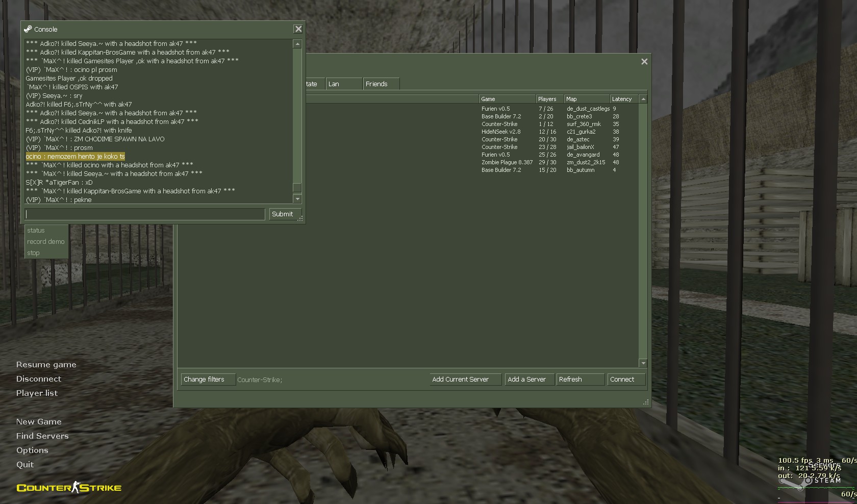Click Add a Server button
The height and width of the screenshot is (504, 857).
(x=530, y=380)
